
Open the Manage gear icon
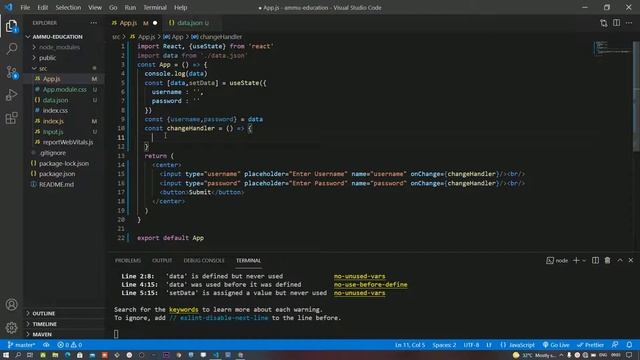11,327
